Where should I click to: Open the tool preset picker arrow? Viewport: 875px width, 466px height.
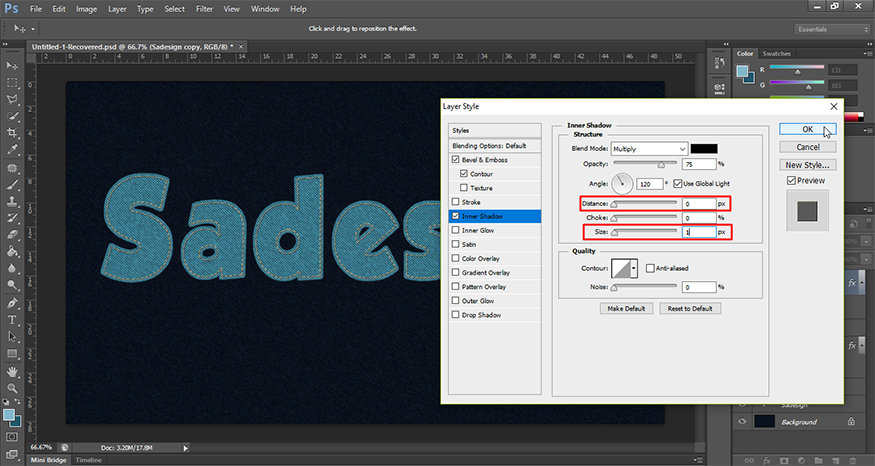(33, 28)
